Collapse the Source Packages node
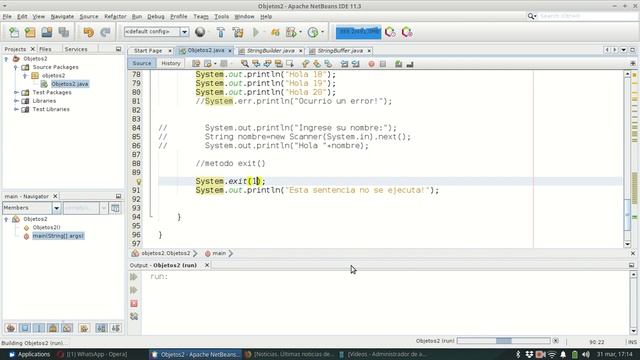Image resolution: width=640 pixels, height=360 pixels. (x=16, y=67)
